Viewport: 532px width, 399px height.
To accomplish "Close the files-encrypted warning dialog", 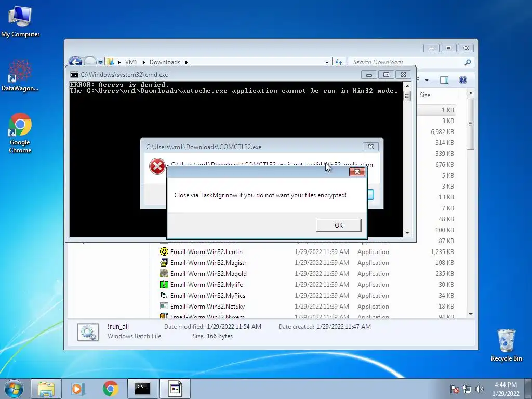I will click(x=357, y=171).
